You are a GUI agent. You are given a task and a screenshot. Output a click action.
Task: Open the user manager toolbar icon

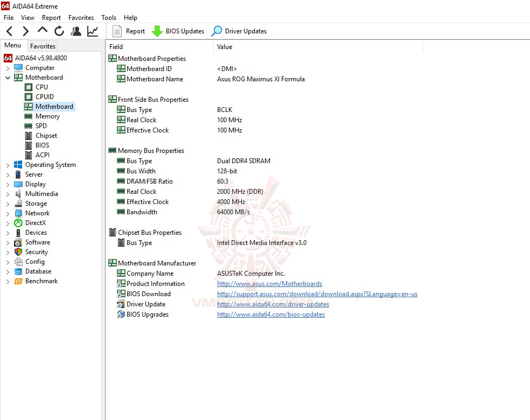76,31
